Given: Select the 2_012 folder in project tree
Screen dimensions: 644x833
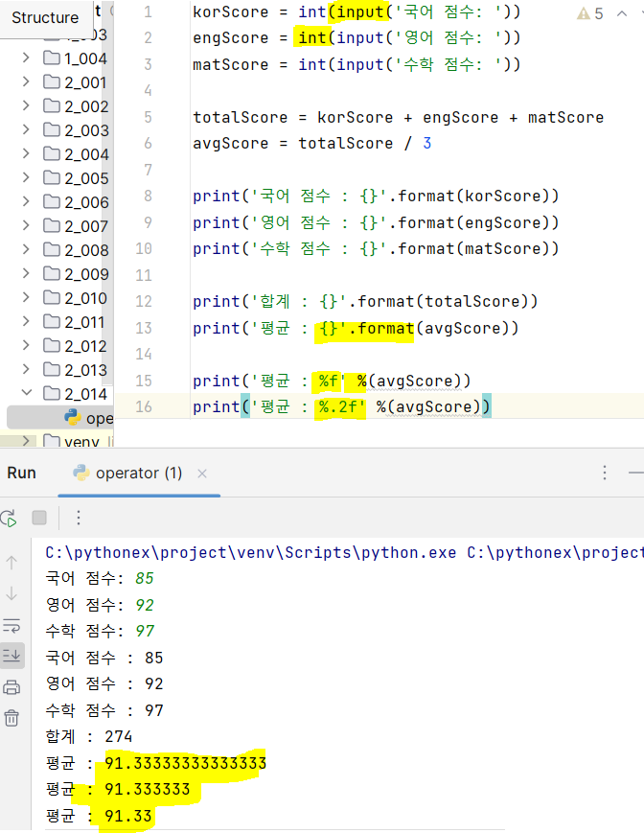Looking at the screenshot, I should (75, 345).
